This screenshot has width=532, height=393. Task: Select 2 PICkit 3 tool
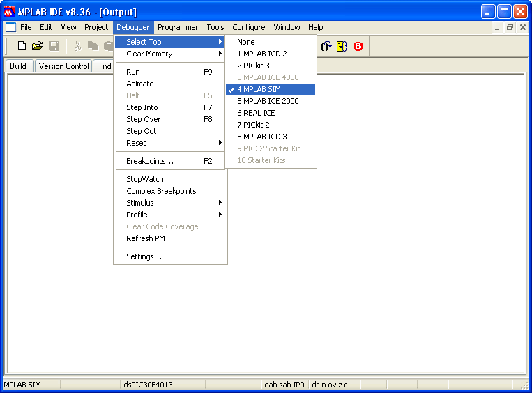(271, 65)
